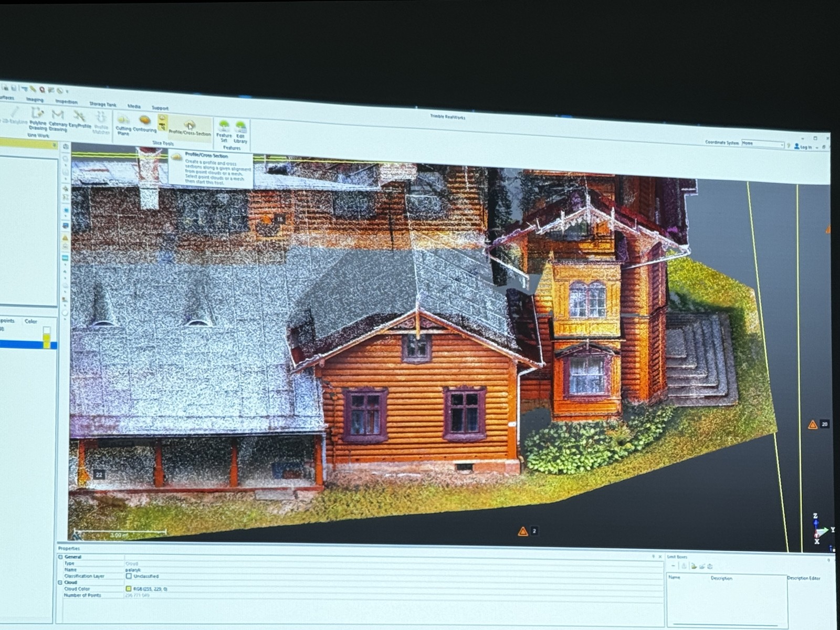The width and height of the screenshot is (840, 630).
Task: Open the Support ribbon tab
Action: (160, 108)
